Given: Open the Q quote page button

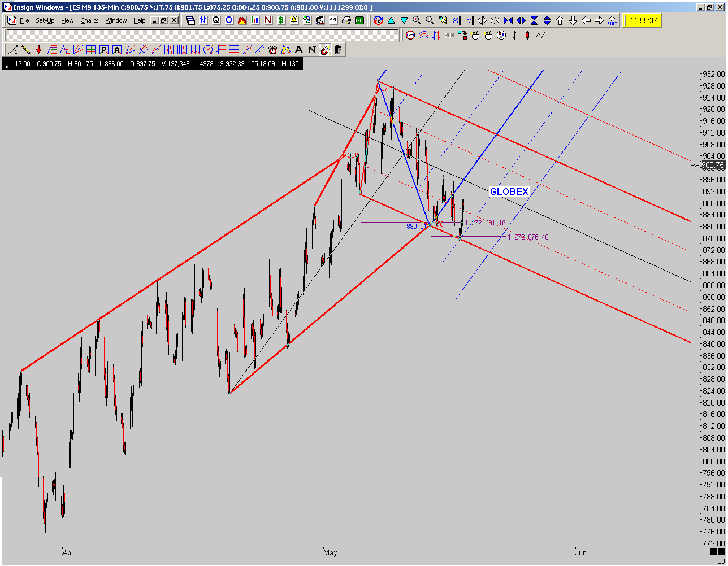Looking at the screenshot, I should (216, 20).
